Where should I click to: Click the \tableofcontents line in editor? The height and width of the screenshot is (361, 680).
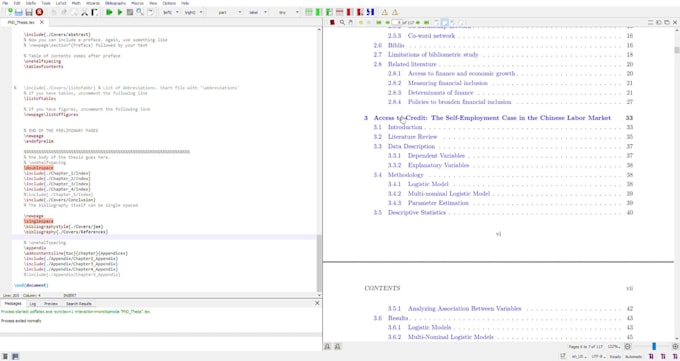(43, 66)
